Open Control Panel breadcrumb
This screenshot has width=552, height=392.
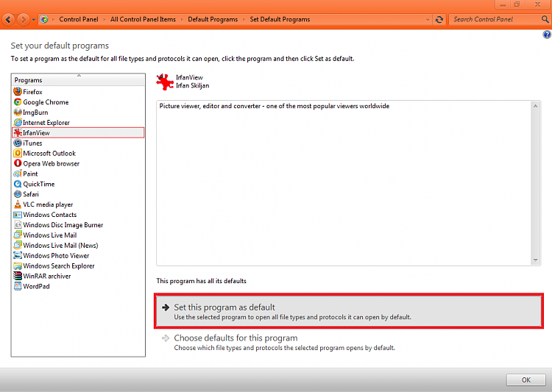tap(79, 19)
